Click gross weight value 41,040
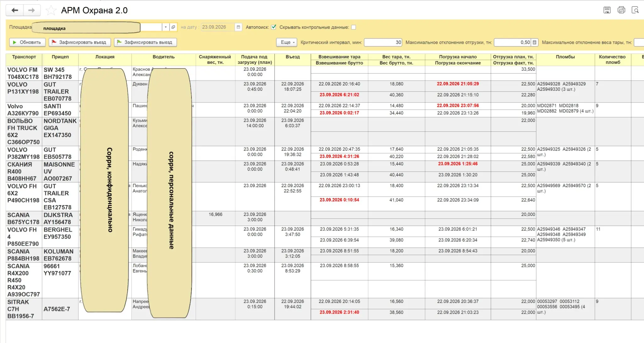Image resolution: width=644 pixels, height=343 pixels. tap(396, 200)
